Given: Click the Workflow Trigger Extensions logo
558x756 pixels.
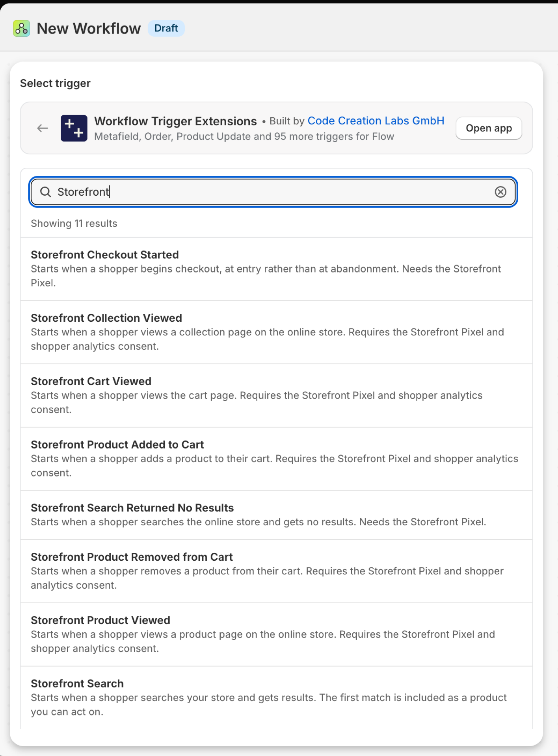Looking at the screenshot, I should point(74,128).
